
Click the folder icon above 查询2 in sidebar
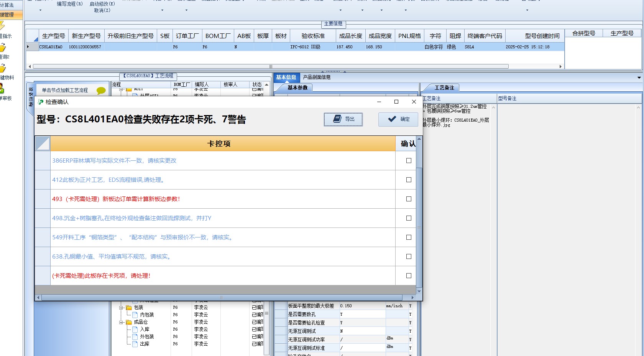3,48
